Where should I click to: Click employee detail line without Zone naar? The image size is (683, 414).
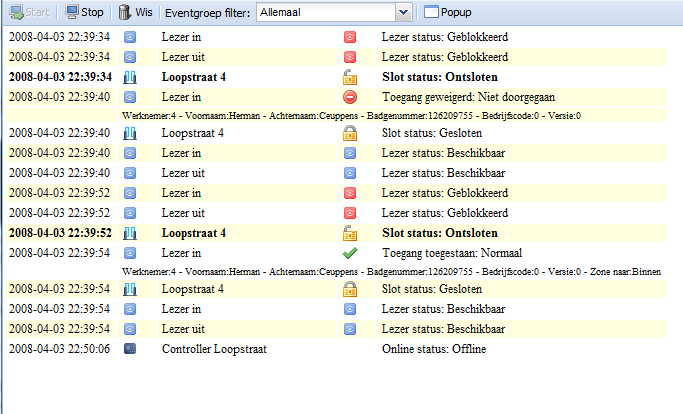point(351,116)
